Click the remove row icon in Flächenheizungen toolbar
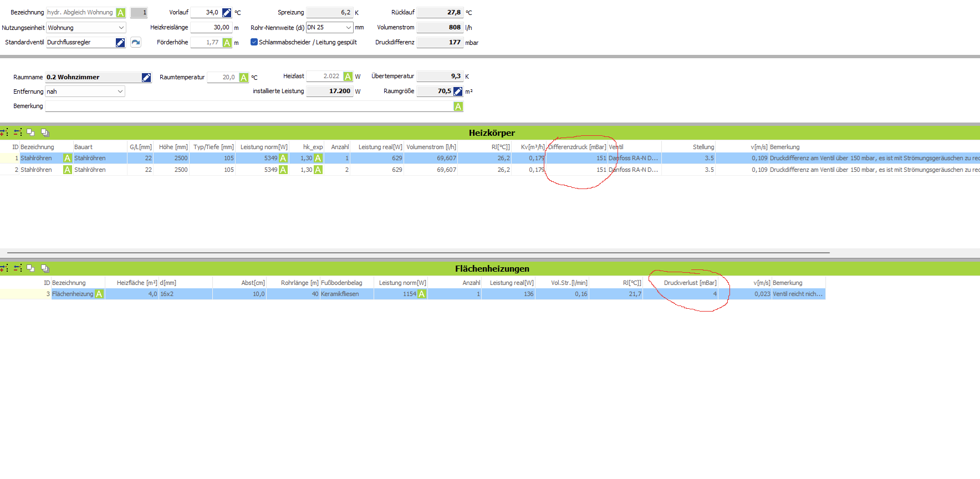Image resolution: width=980 pixels, height=479 pixels. (x=18, y=268)
